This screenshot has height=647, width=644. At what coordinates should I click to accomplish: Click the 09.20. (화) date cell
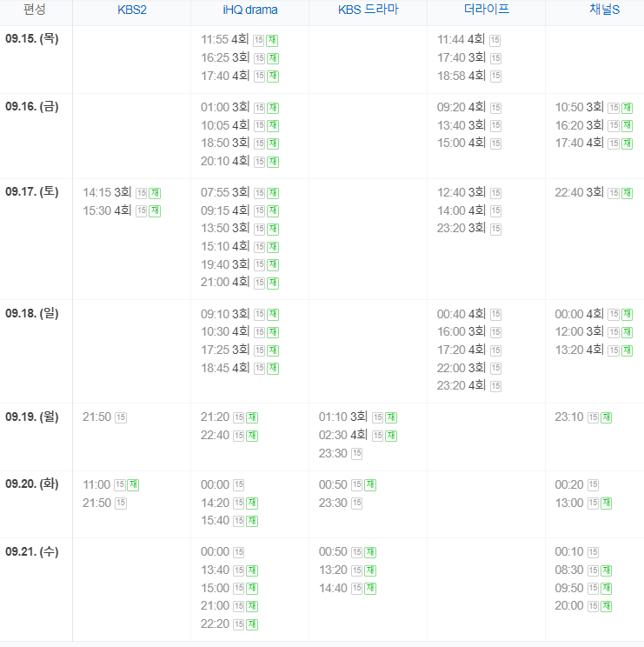coord(32,484)
